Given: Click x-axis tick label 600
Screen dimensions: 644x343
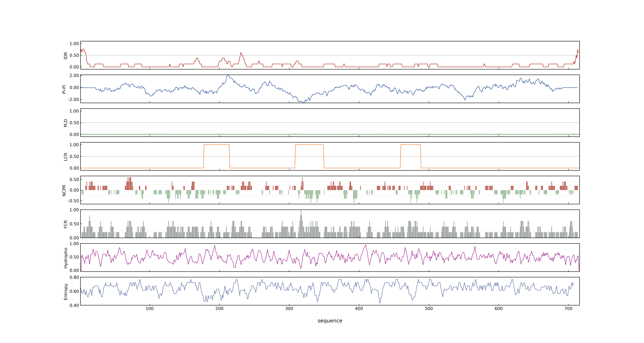Looking at the screenshot, I should click(x=498, y=309).
